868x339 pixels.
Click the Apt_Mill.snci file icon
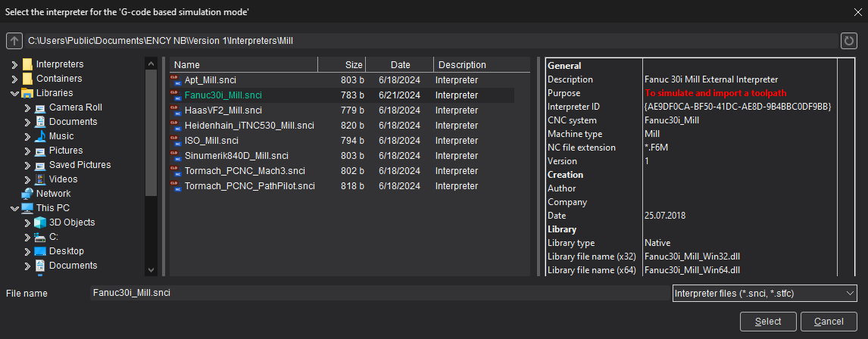click(176, 79)
